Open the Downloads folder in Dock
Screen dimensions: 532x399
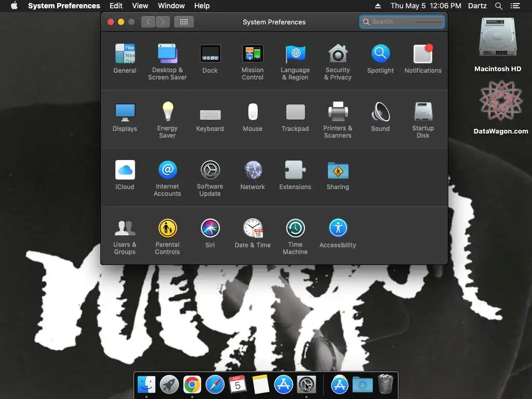(362, 384)
